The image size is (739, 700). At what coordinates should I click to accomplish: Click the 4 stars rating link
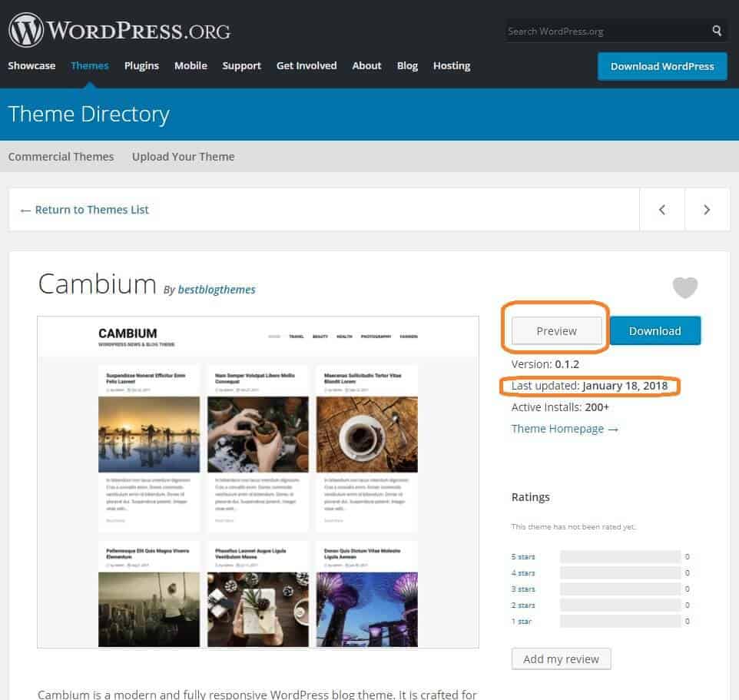(x=523, y=573)
